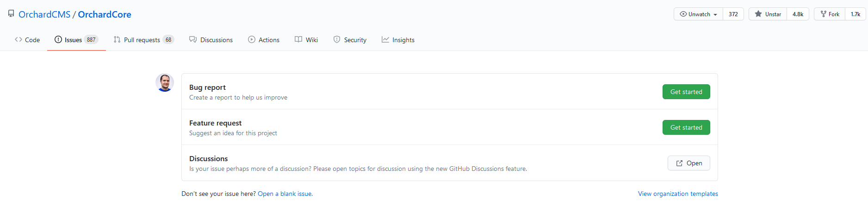Click the 'Create a report to help us improve' text

238,97
